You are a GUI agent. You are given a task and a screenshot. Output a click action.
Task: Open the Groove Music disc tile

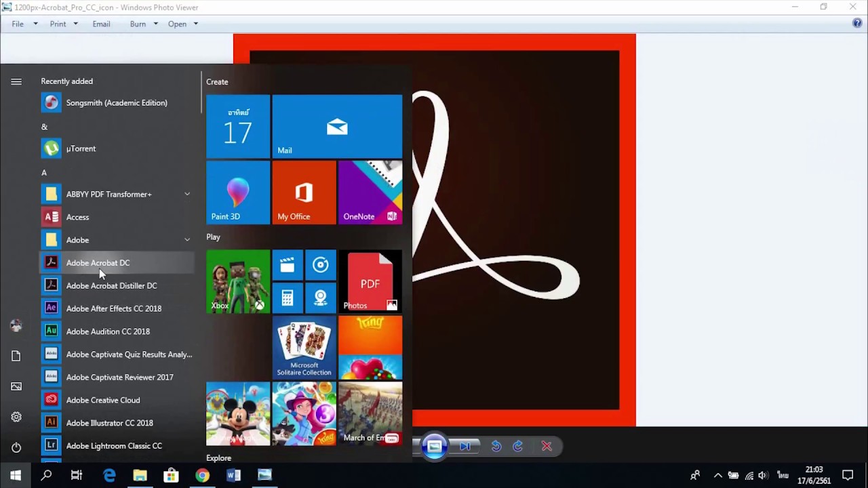321,265
